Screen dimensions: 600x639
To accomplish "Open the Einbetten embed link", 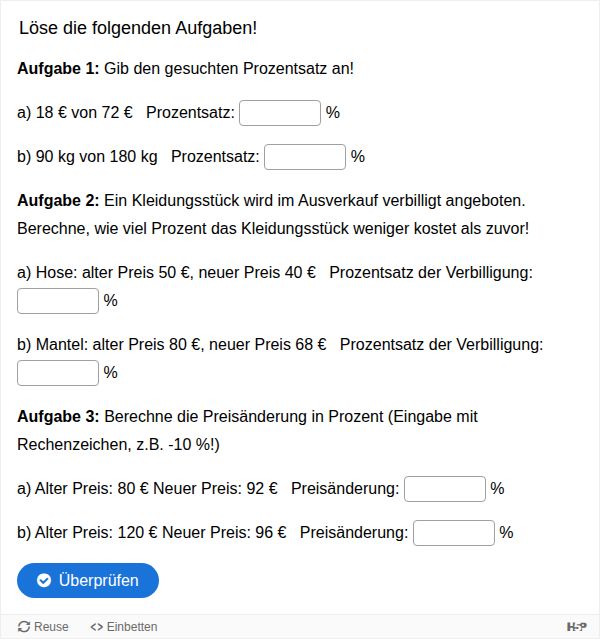I will (x=124, y=626).
